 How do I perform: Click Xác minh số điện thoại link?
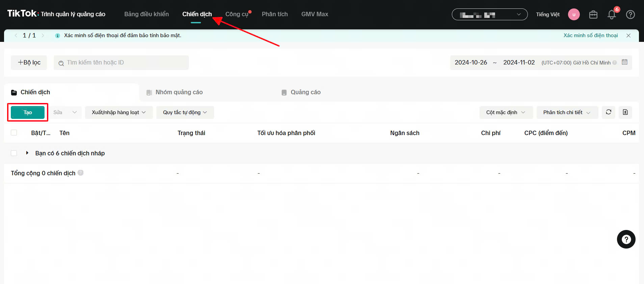click(591, 35)
